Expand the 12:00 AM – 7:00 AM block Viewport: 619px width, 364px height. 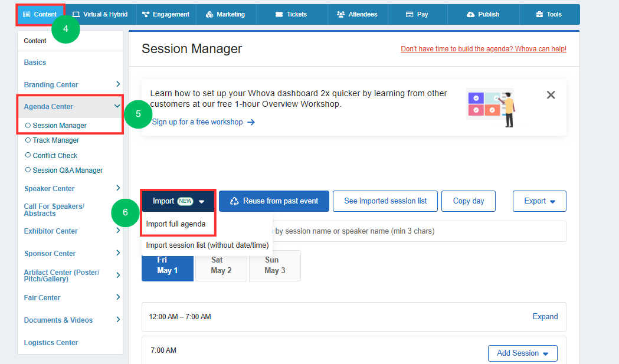click(545, 316)
